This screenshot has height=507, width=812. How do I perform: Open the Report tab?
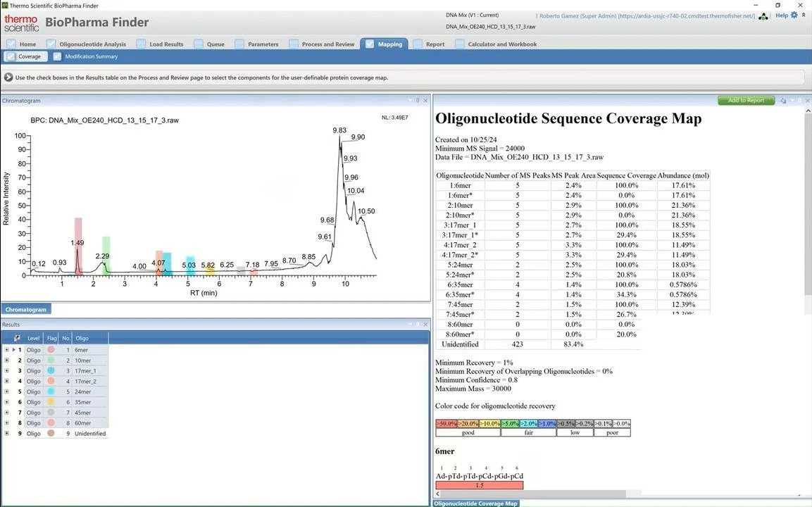pyautogui.click(x=430, y=44)
